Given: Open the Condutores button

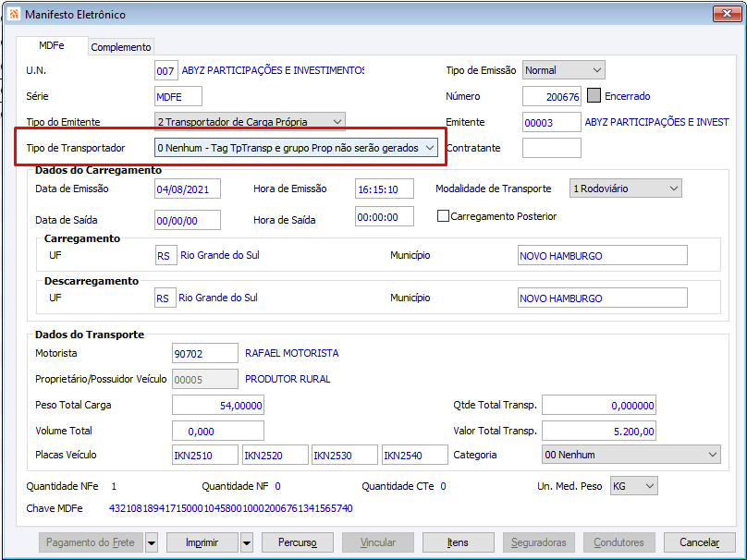Looking at the screenshot, I should click(618, 542).
